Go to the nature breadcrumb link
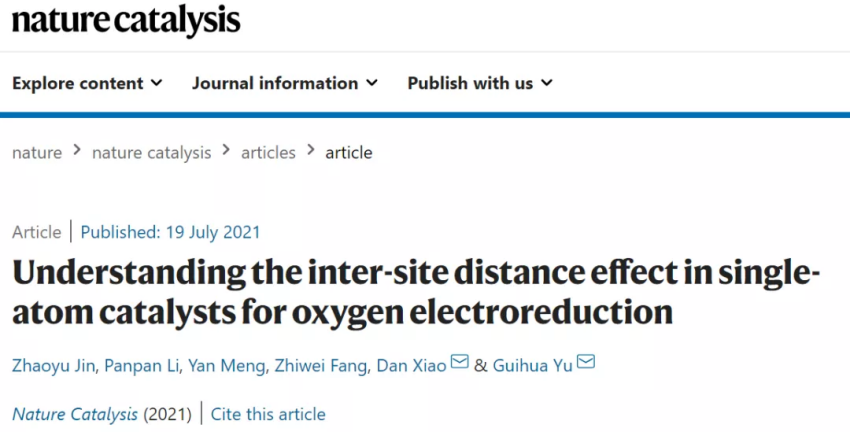 click(37, 153)
